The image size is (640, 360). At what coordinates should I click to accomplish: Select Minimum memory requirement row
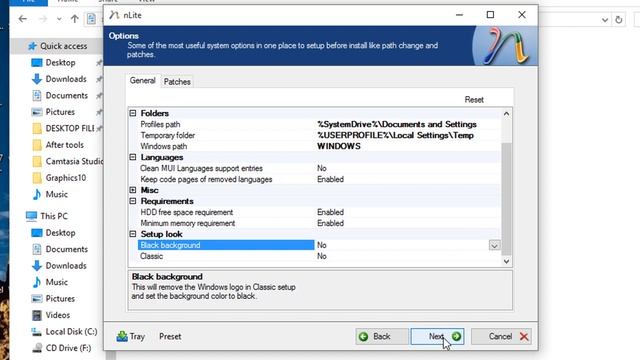[x=319, y=223]
